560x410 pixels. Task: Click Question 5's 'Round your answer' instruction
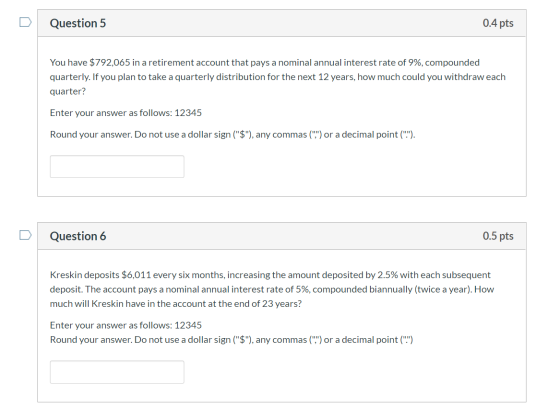pos(232,135)
